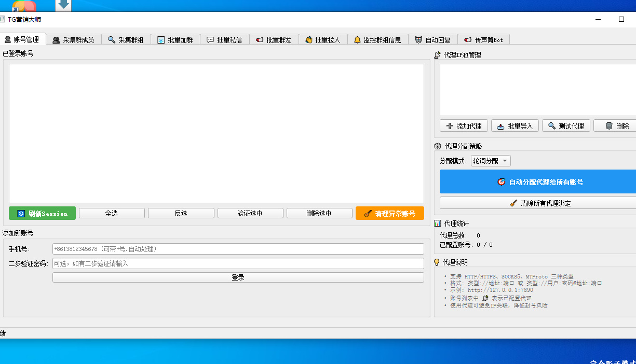Open the 批量私信 tab
Image resolution: width=636 pixels, height=364 pixels.
224,40
